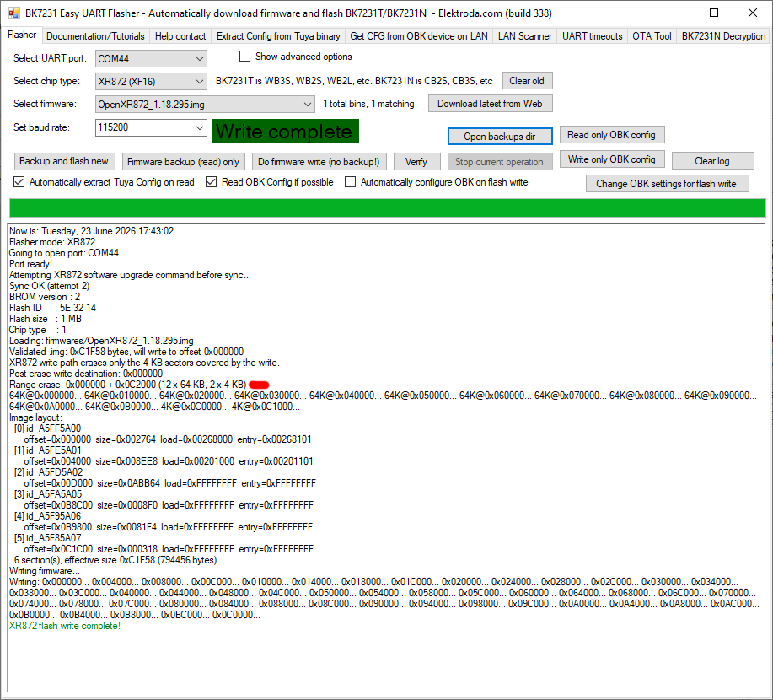Click the 'Image layout:' log line
This screenshot has height=700, width=773.
(36, 417)
